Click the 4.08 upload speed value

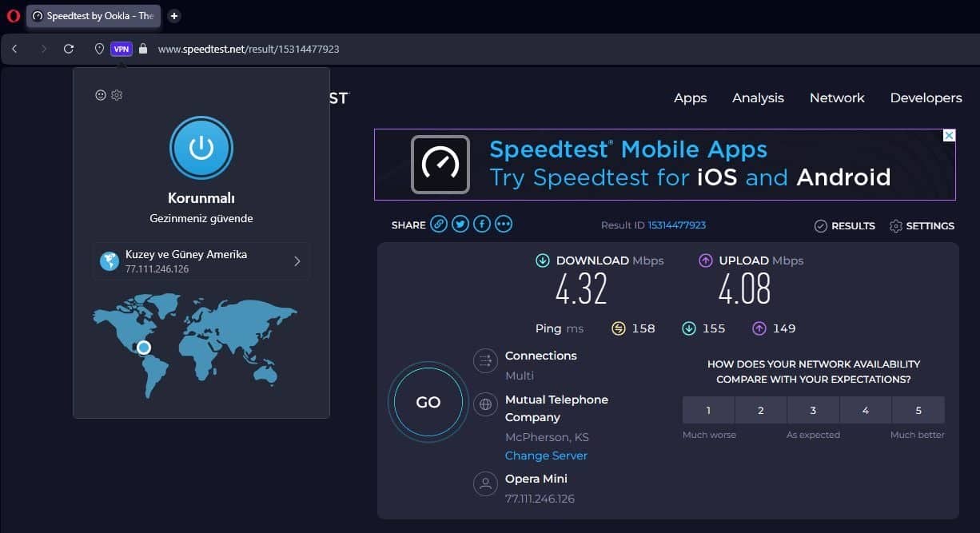click(744, 289)
